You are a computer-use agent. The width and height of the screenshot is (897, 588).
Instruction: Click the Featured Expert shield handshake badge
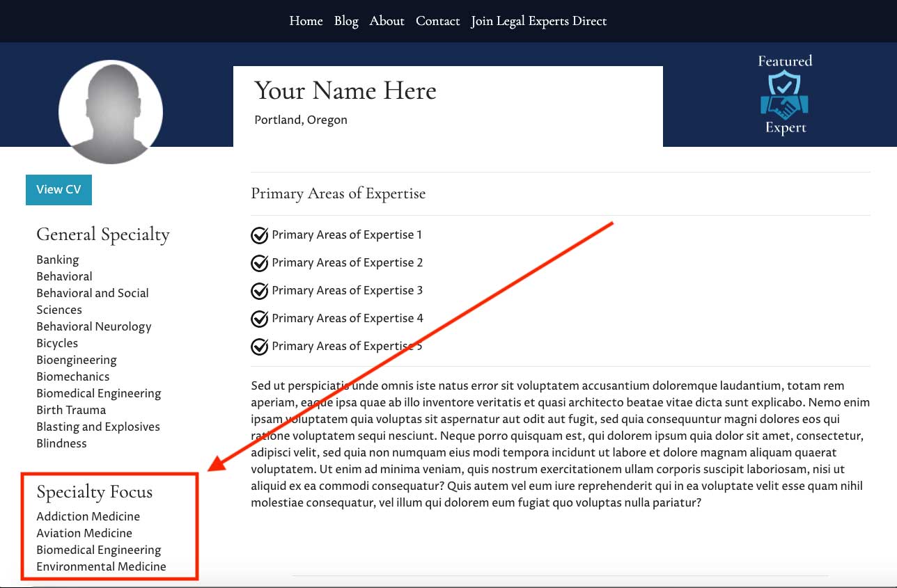point(784,94)
